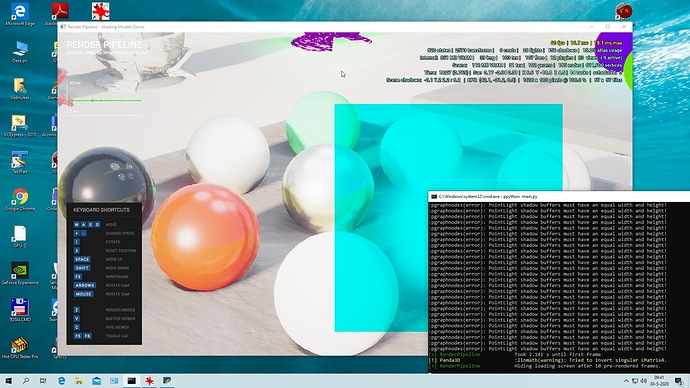Open the GPU-Z desktop file
The height and width of the screenshot is (388, 690).
pyautogui.click(x=20, y=236)
